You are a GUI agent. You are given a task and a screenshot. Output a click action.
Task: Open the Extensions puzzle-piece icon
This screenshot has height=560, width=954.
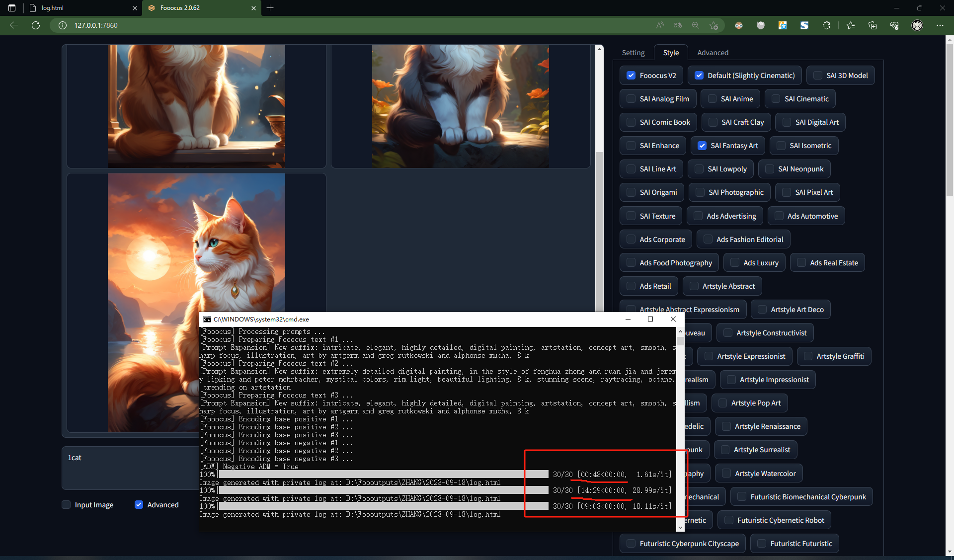pyautogui.click(x=826, y=25)
